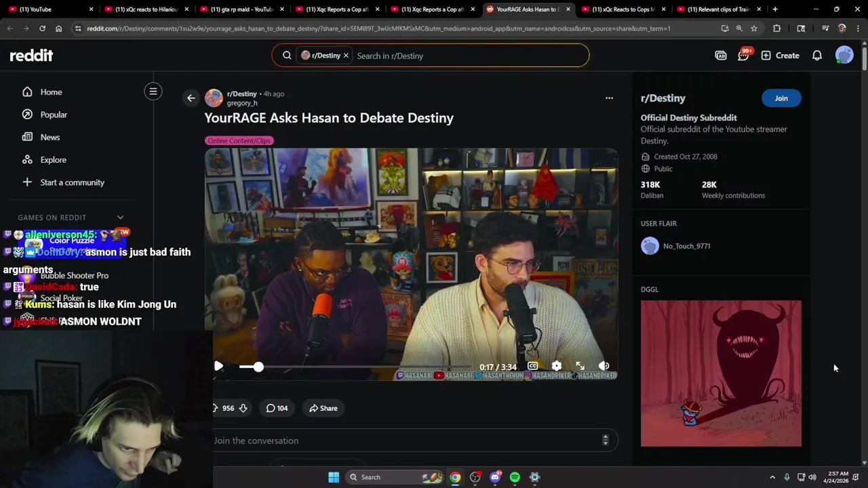Open a new browser tab

[x=775, y=9]
